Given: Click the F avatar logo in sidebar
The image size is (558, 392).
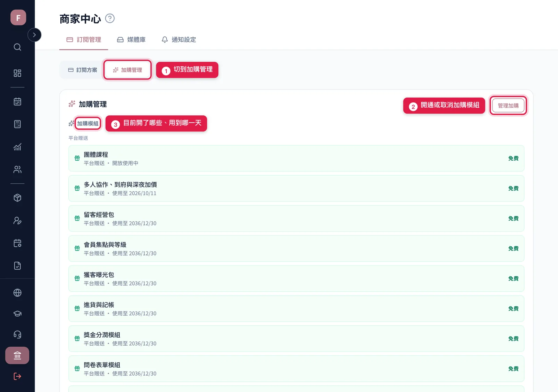Looking at the screenshot, I should tap(18, 17).
